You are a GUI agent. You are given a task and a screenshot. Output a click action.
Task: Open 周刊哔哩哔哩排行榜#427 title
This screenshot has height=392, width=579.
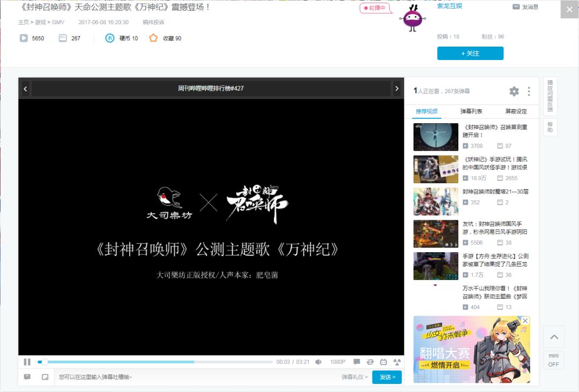211,88
